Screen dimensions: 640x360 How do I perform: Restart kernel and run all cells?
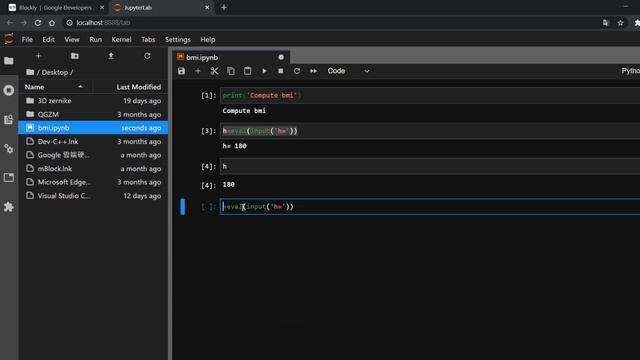(313, 71)
